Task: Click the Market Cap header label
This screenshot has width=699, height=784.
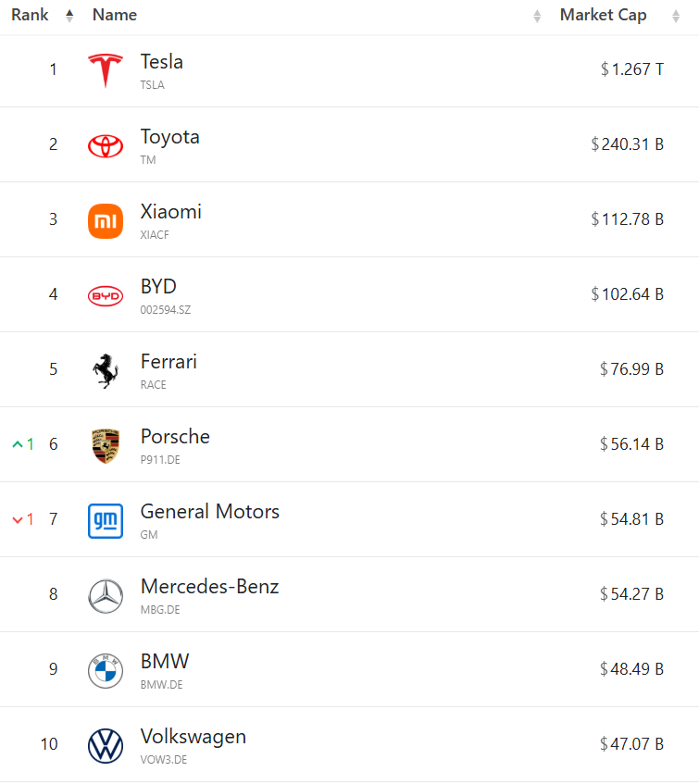Action: click(x=603, y=15)
